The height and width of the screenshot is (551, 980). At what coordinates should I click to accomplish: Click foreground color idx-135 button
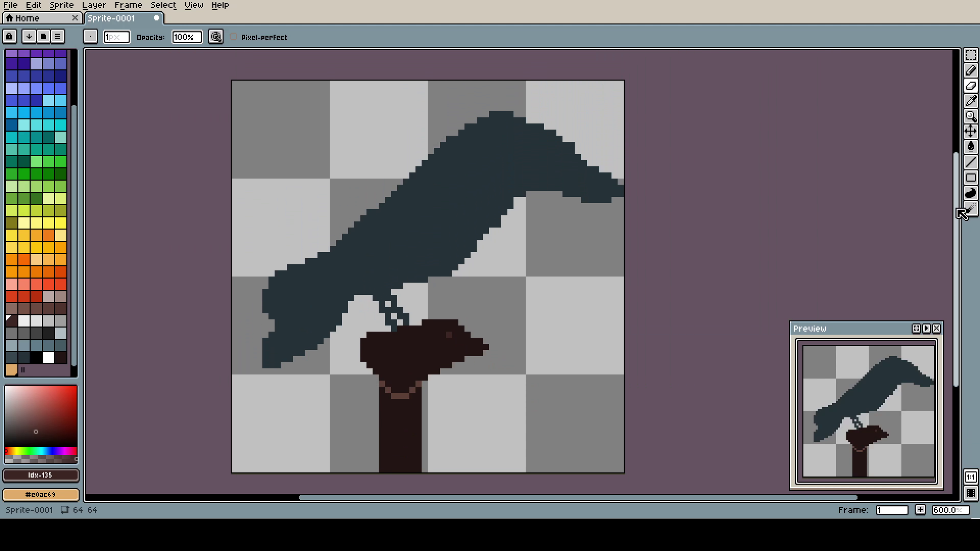(41, 475)
